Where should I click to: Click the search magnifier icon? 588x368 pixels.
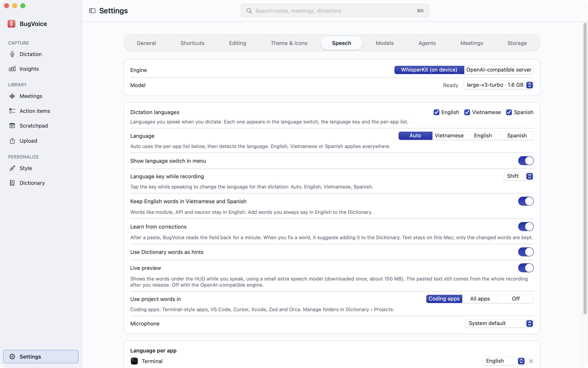pyautogui.click(x=249, y=11)
